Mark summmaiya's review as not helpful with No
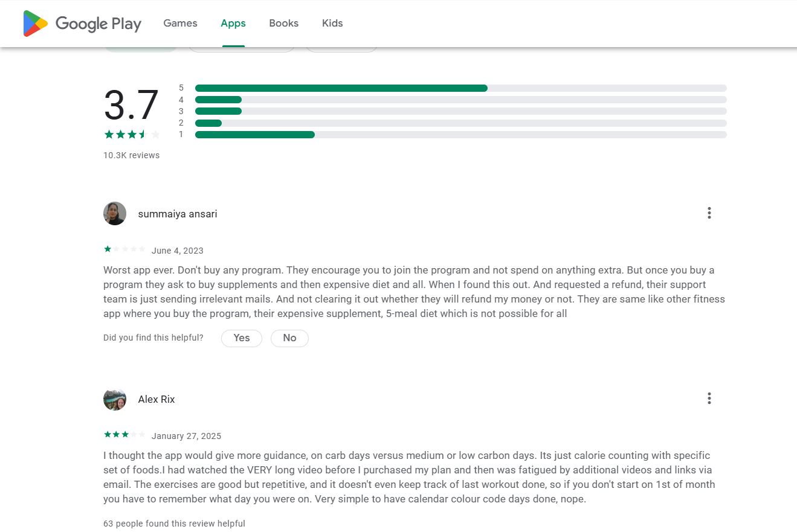797x532 pixels. tap(289, 338)
